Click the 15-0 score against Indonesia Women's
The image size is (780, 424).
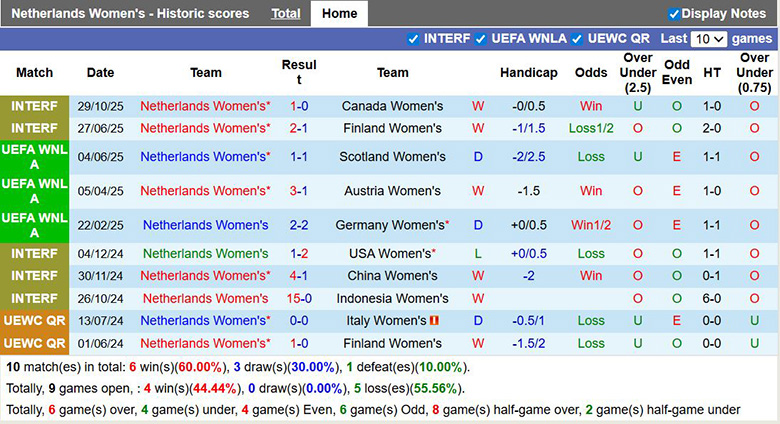coord(299,298)
